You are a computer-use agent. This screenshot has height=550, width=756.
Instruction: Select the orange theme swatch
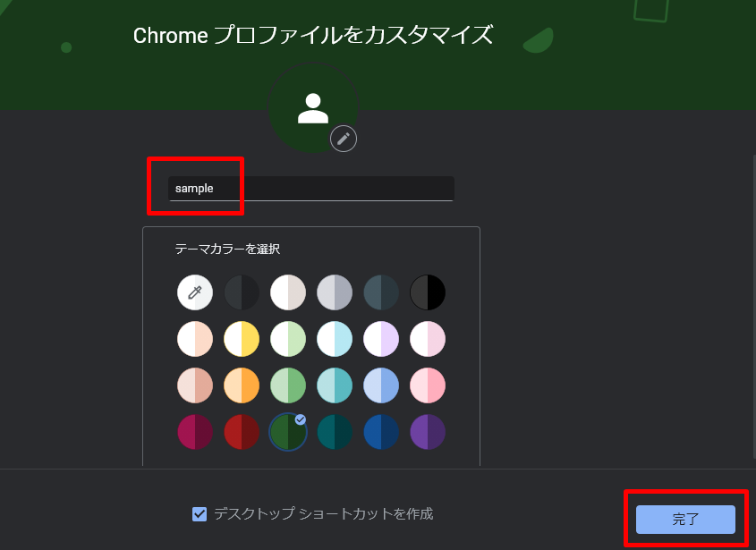(x=242, y=385)
